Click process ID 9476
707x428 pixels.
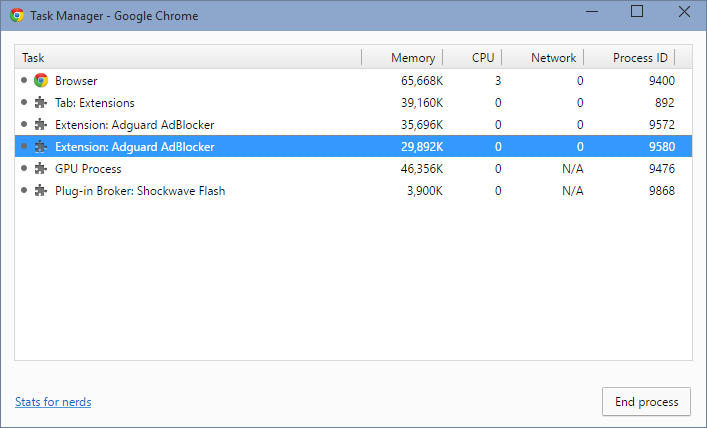662,169
